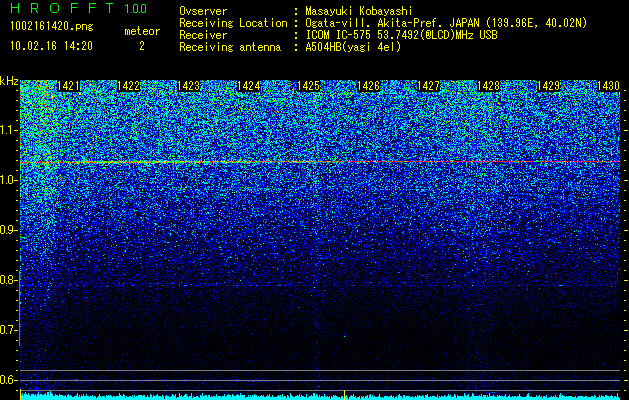The width and height of the screenshot is (629, 400).
Task: Click the Receiving antenna field label
Action: [x=230, y=47]
